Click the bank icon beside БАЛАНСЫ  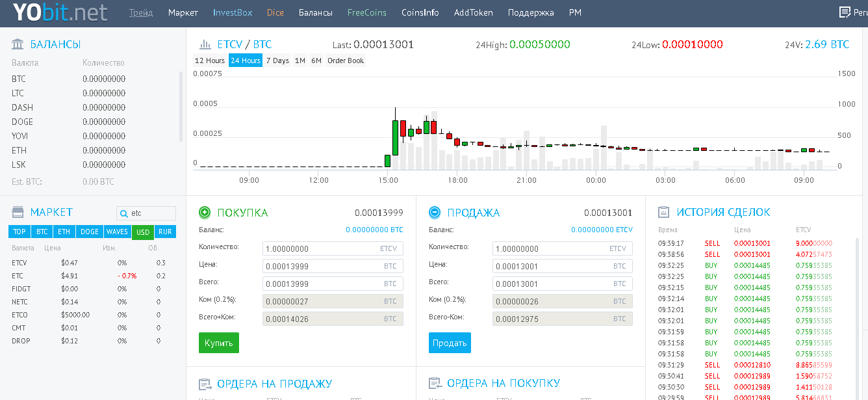(x=18, y=44)
